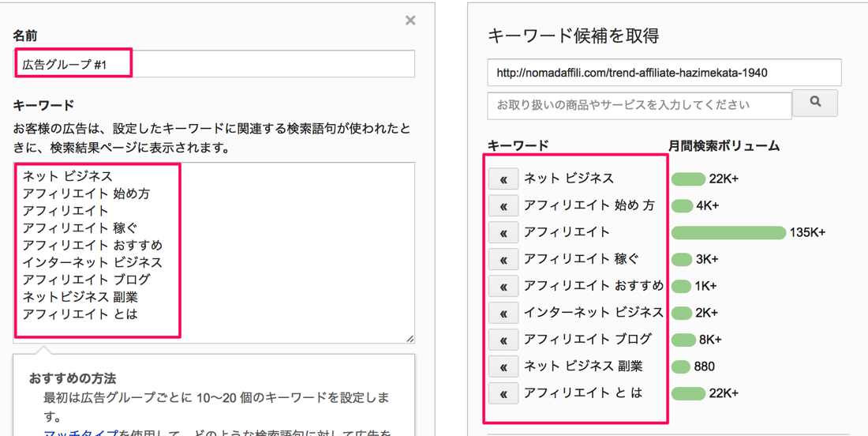This screenshot has width=868, height=436.
Task: Click the 月間検索ボリューム column header
Action: tap(724, 146)
